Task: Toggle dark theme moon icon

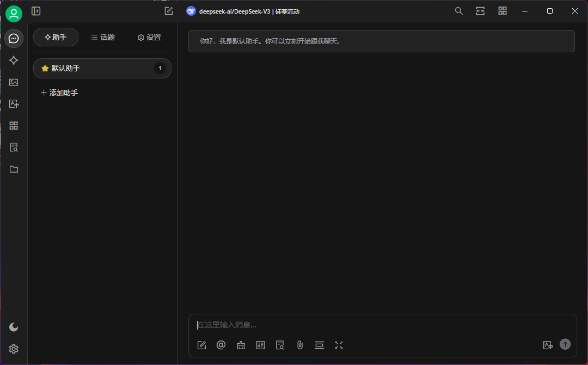Action: (x=14, y=327)
